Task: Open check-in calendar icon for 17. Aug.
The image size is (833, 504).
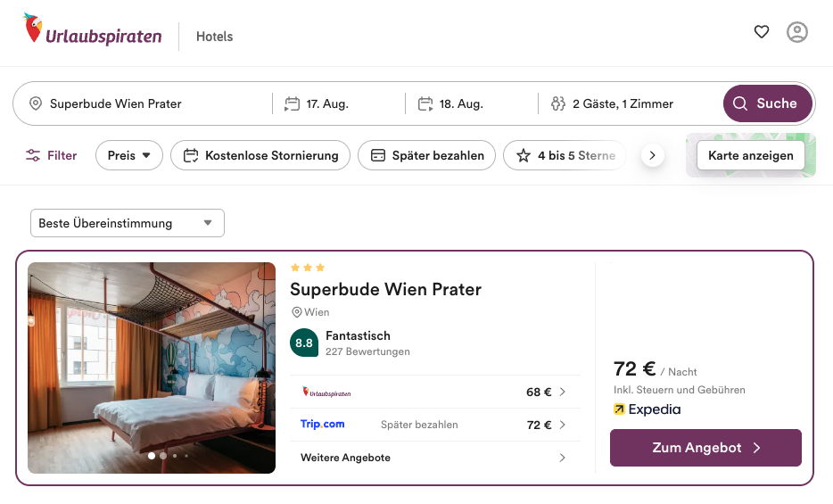Action: (292, 103)
